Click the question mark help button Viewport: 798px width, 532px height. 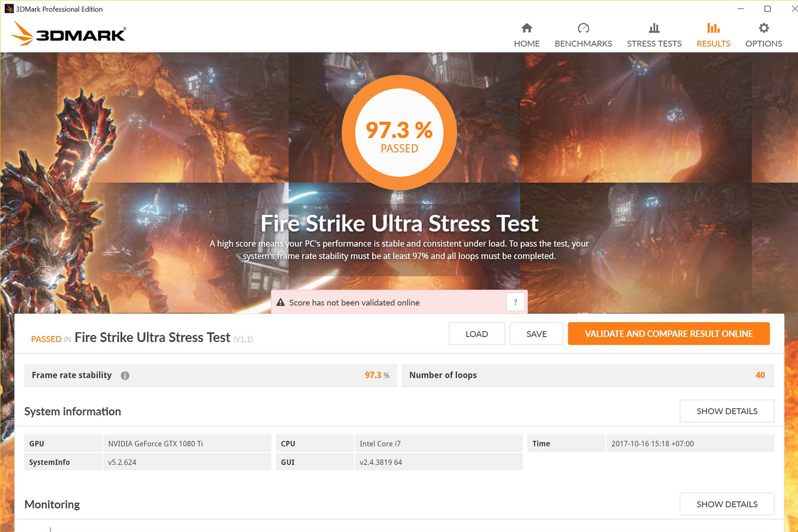(516, 302)
